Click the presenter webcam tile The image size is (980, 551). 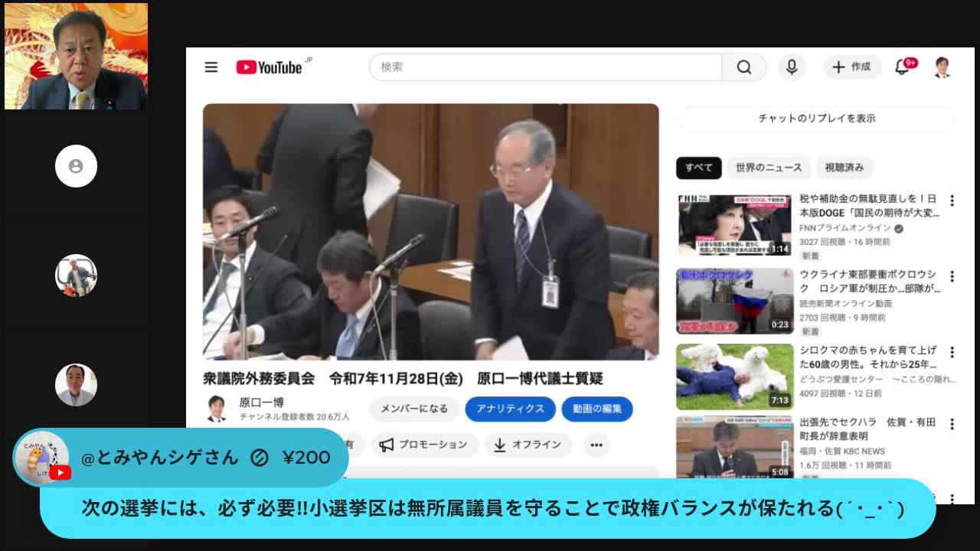pos(76,56)
